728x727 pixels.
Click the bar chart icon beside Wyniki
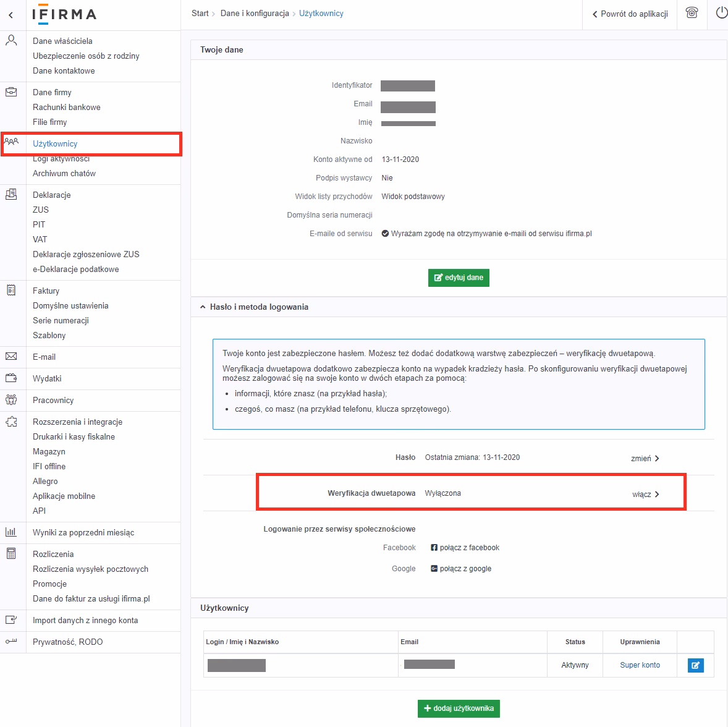pyautogui.click(x=11, y=532)
